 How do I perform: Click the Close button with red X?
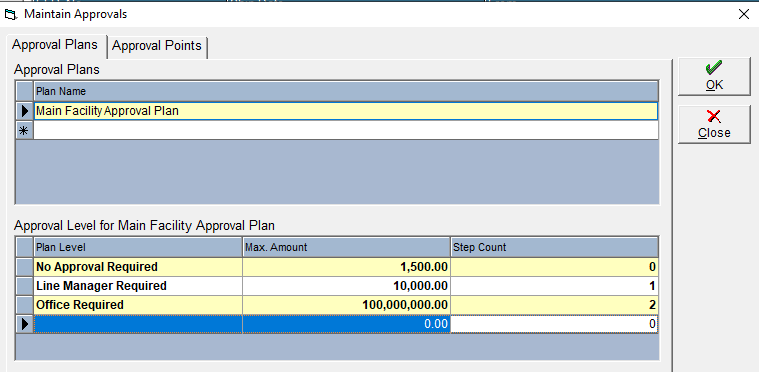pos(714,124)
